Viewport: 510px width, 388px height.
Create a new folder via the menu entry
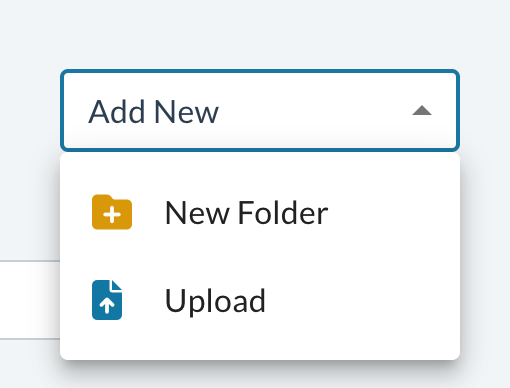[x=260, y=212]
